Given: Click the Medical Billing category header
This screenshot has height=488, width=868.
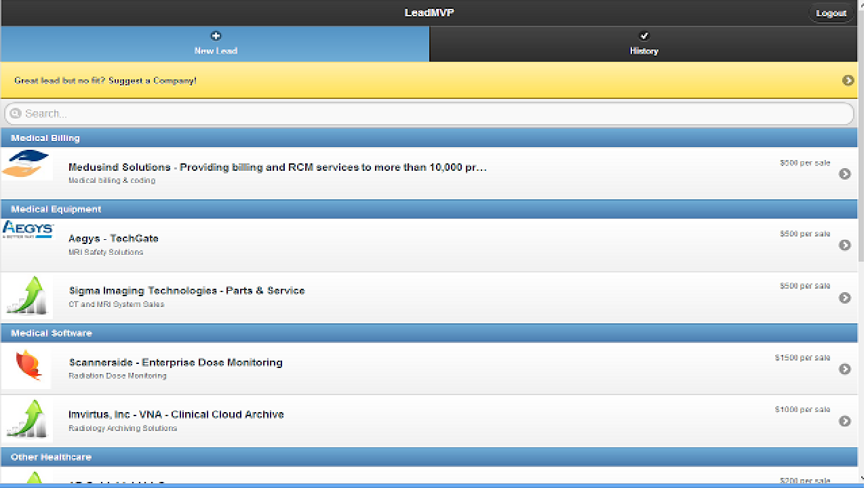Looking at the screenshot, I should (x=429, y=138).
